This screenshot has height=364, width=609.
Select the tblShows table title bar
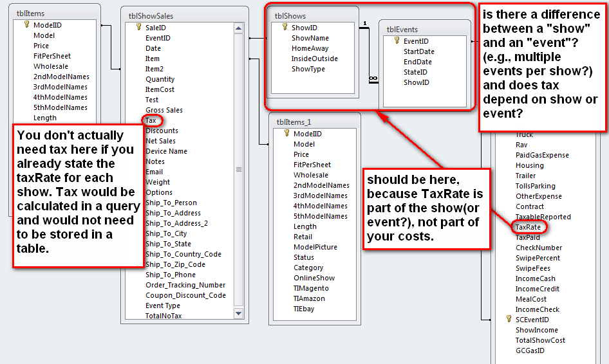313,16
